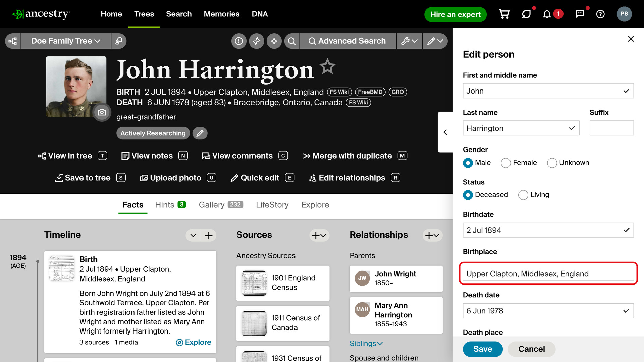Click the sparkle star toolbar icon

(x=274, y=41)
